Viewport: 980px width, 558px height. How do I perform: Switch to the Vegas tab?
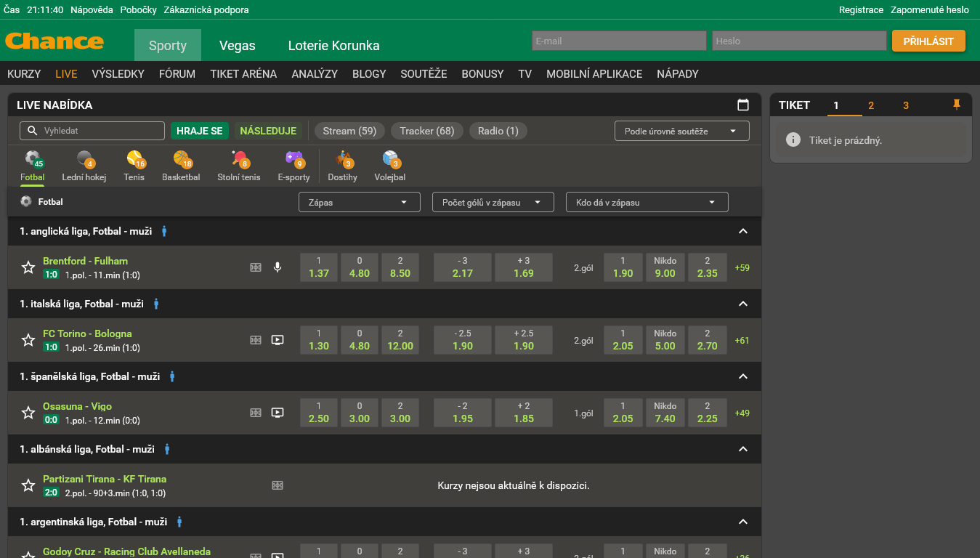point(238,45)
